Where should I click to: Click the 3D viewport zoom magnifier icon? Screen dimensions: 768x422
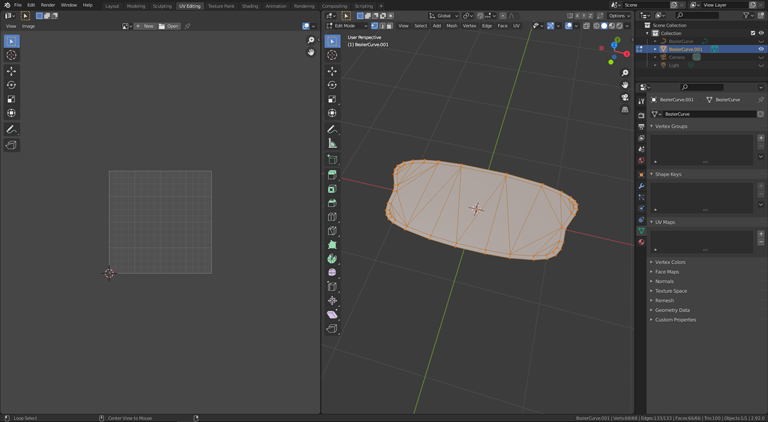pyautogui.click(x=625, y=73)
